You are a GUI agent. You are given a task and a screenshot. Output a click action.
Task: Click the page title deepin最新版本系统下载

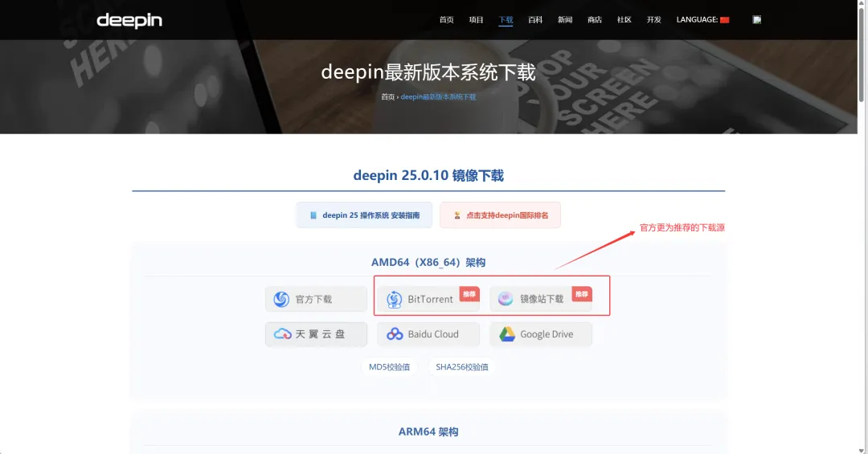428,72
